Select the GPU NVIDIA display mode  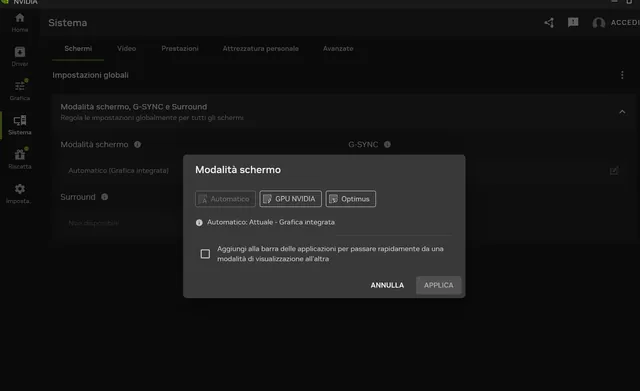click(291, 199)
